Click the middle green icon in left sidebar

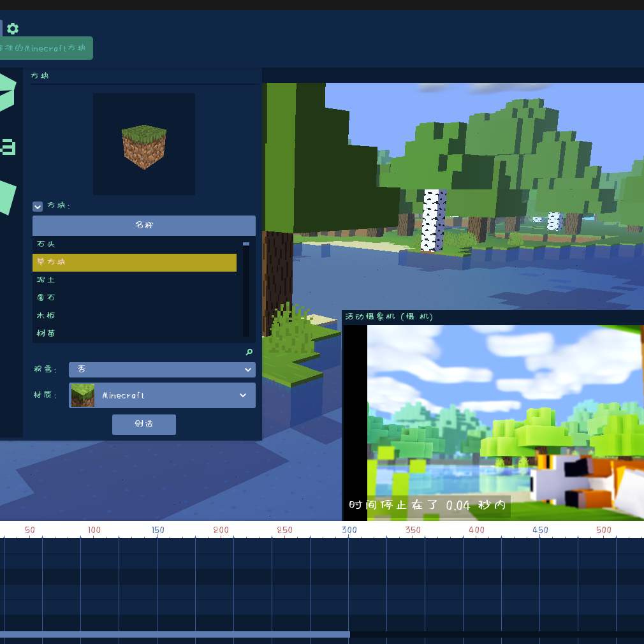coord(8,147)
